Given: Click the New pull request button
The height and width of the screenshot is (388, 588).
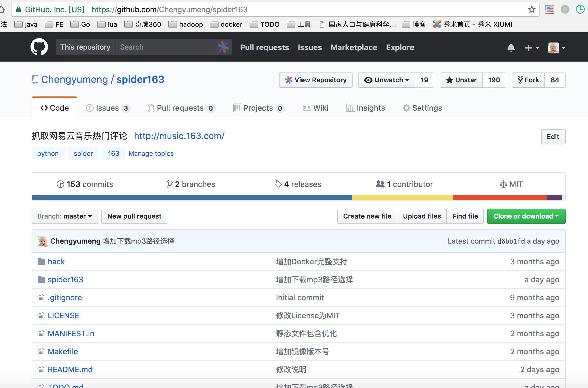Looking at the screenshot, I should pyautogui.click(x=134, y=216).
